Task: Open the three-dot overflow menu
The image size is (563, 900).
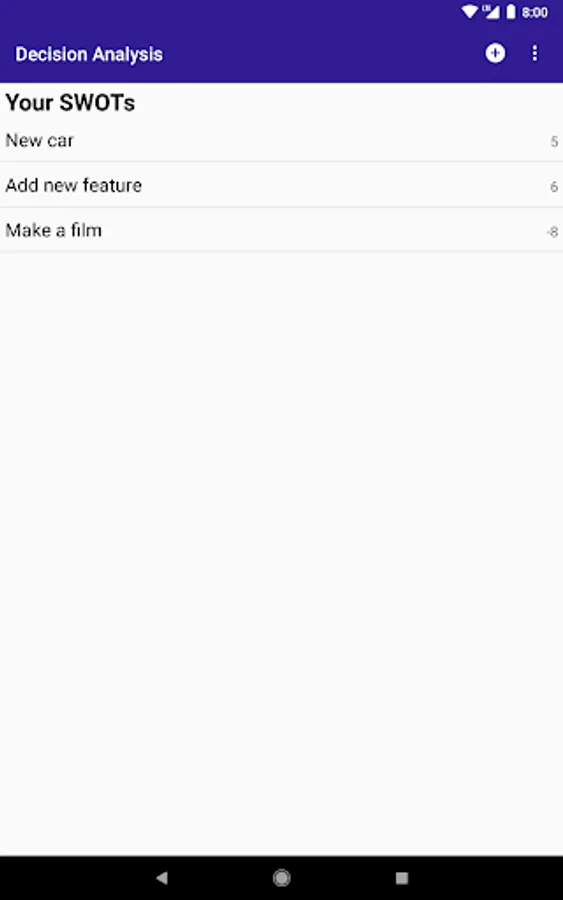Action: 534,53
